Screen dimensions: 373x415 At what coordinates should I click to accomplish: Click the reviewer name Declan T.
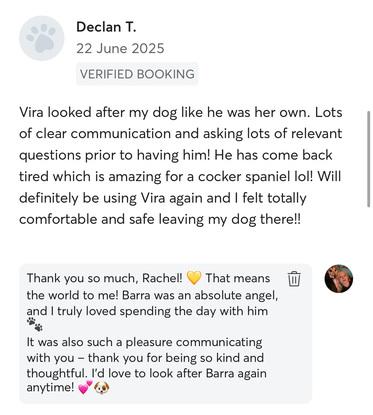pos(106,27)
